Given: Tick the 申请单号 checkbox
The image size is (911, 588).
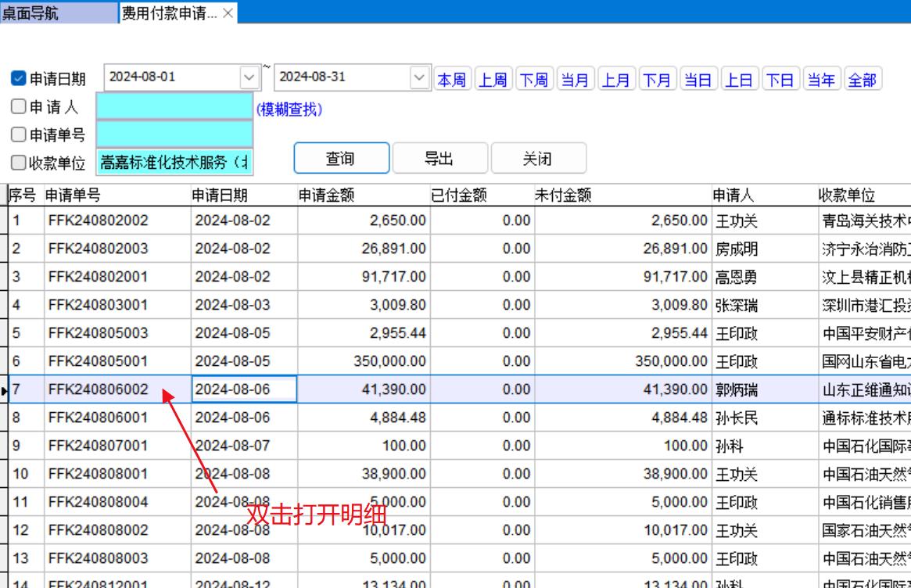Looking at the screenshot, I should pos(19,134).
